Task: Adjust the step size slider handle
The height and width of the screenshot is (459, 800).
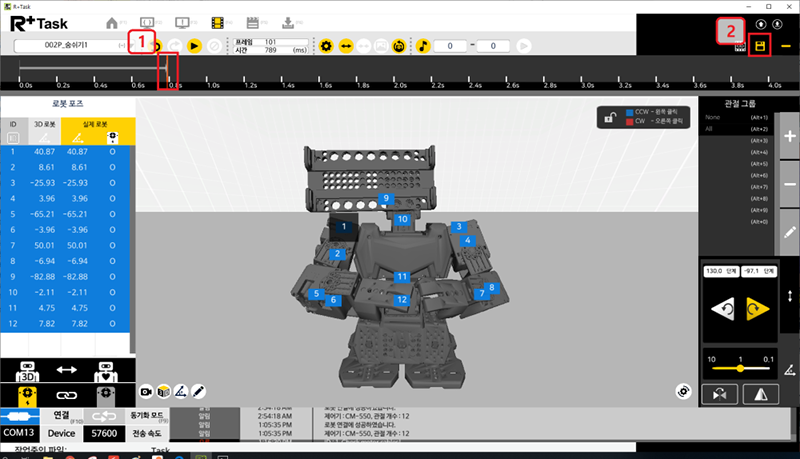Action: tap(741, 367)
